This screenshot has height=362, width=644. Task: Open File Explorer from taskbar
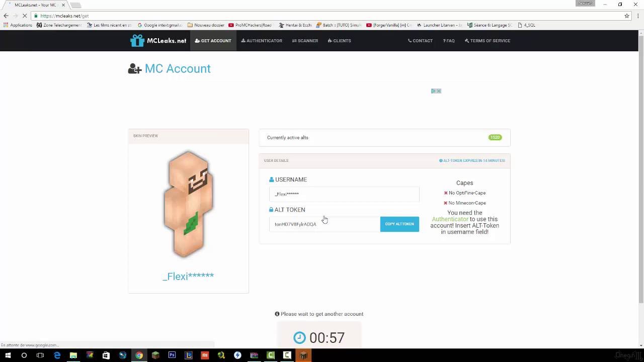(x=73, y=355)
